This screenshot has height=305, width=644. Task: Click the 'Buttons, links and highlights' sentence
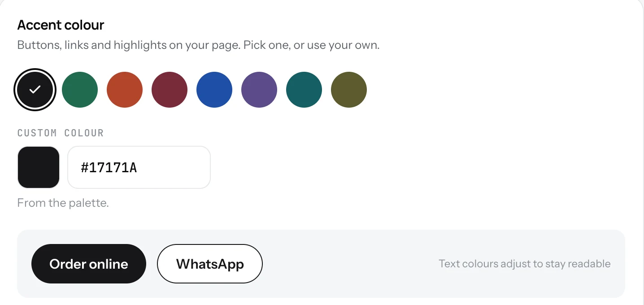(129, 45)
